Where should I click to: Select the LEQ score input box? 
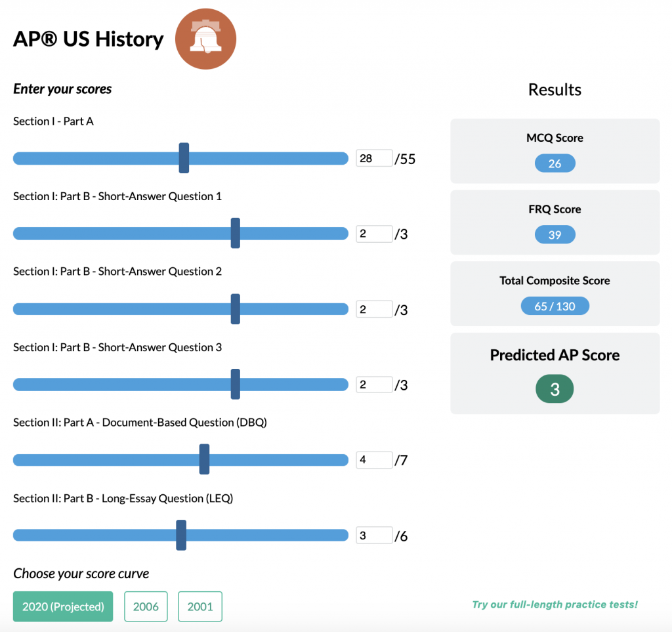(373, 536)
